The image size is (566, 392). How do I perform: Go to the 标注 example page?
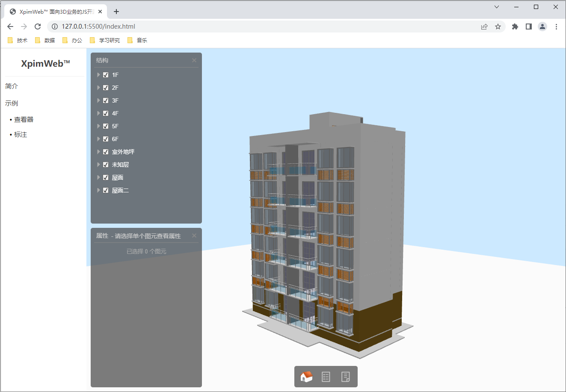click(21, 134)
